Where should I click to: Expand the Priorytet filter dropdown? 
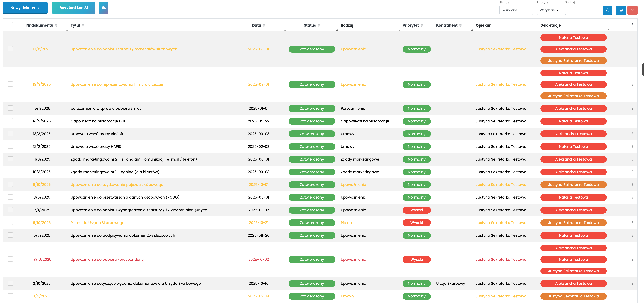coord(549,10)
